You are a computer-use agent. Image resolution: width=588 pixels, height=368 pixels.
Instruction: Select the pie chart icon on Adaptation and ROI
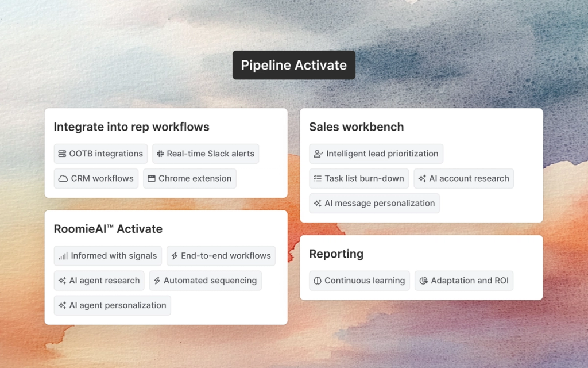click(x=423, y=281)
